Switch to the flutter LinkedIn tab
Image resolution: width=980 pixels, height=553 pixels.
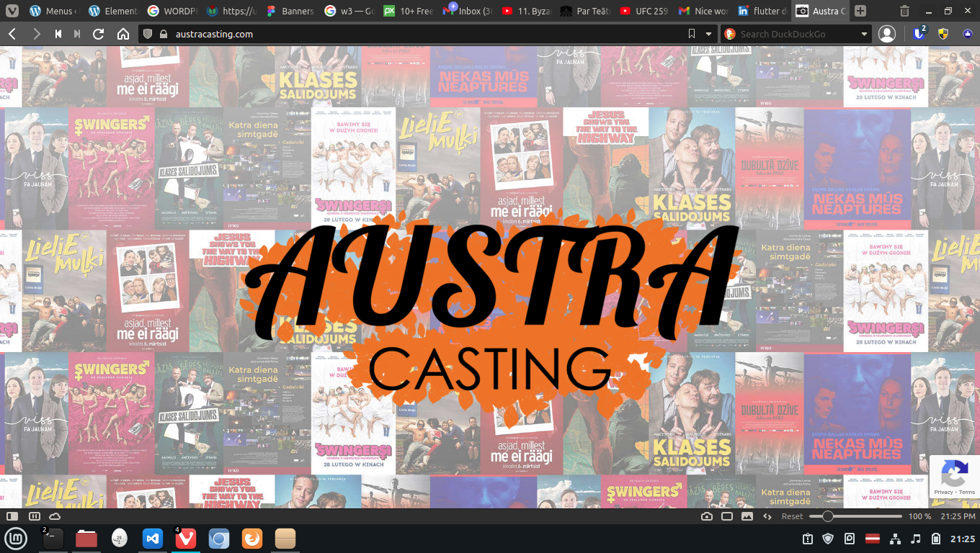(763, 11)
